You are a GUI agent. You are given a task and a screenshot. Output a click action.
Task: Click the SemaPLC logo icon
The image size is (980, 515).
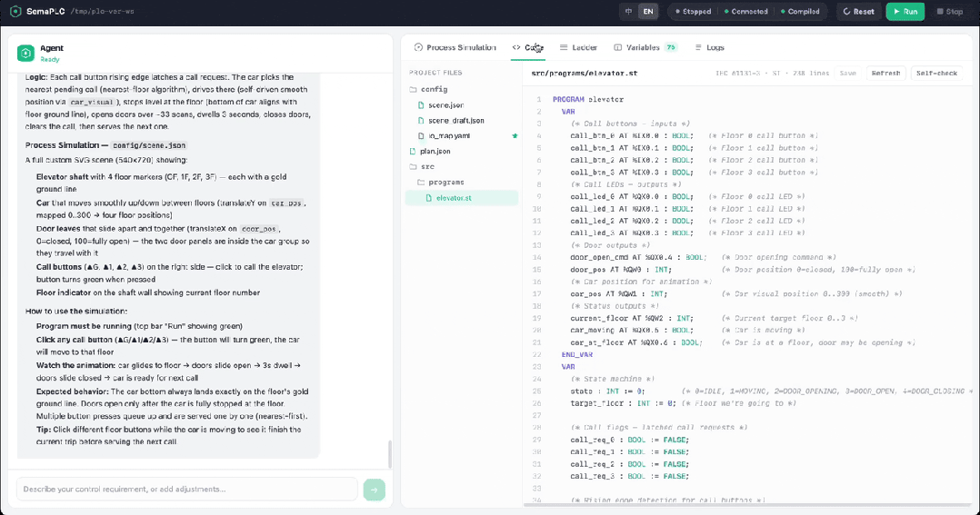point(15,11)
